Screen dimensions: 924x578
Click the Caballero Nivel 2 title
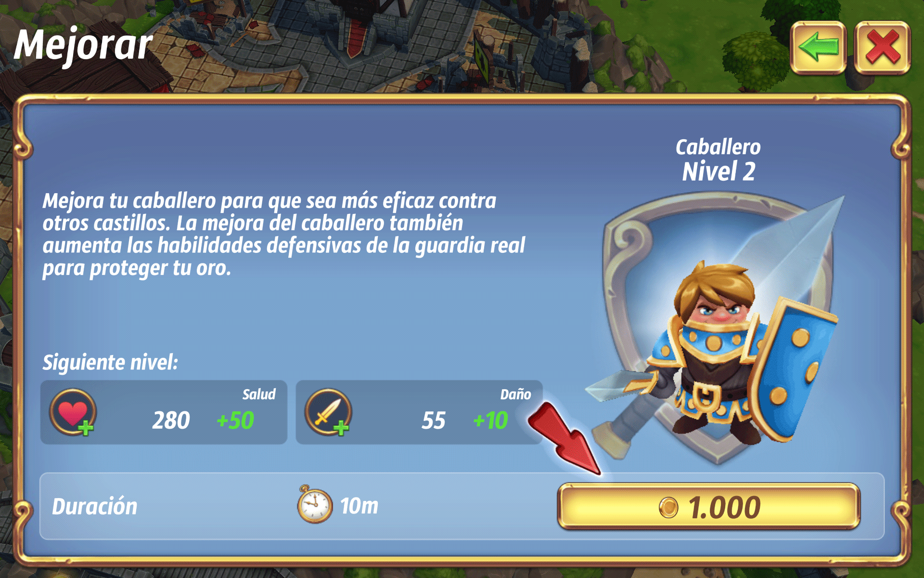[x=718, y=160]
